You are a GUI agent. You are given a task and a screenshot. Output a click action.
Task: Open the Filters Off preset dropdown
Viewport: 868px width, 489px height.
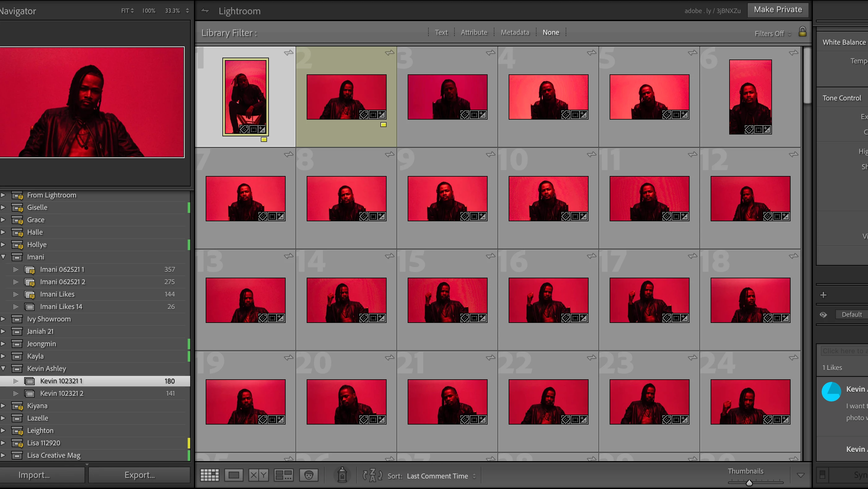pyautogui.click(x=772, y=33)
